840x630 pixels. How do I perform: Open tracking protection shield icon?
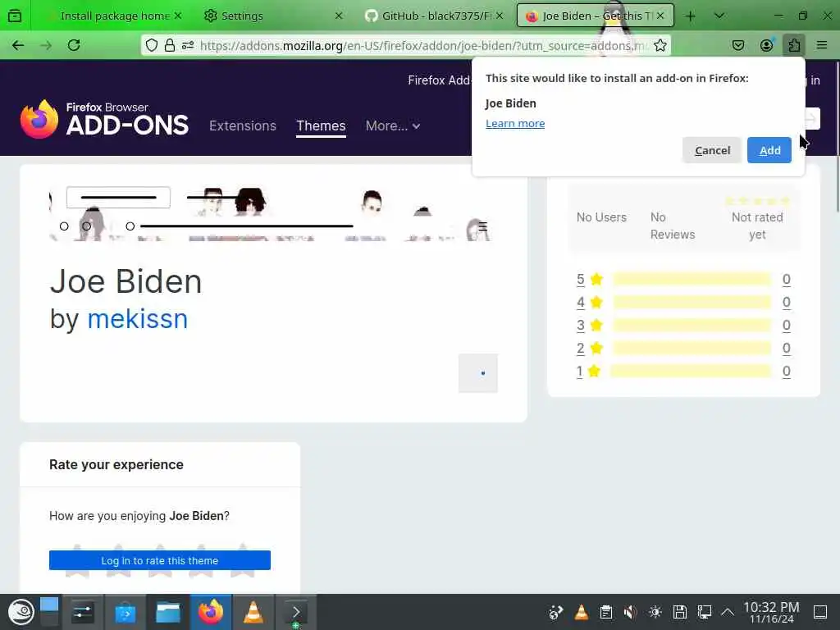click(152, 46)
